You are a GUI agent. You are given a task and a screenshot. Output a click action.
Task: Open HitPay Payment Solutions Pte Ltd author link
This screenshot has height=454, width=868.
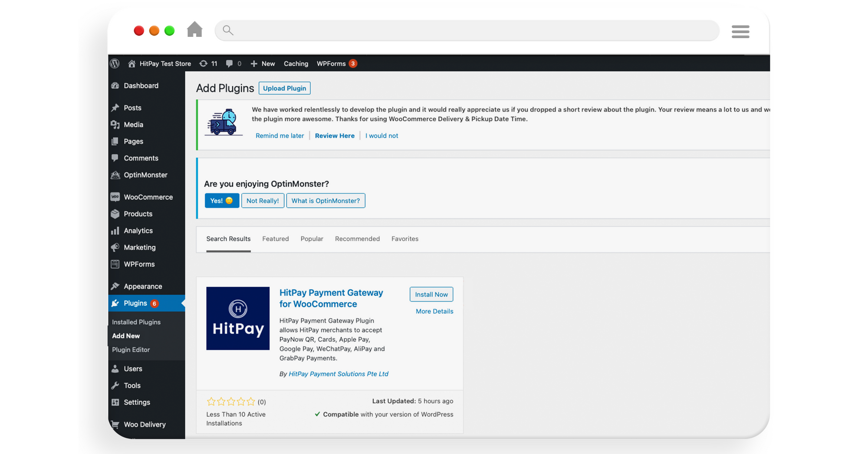(339, 374)
